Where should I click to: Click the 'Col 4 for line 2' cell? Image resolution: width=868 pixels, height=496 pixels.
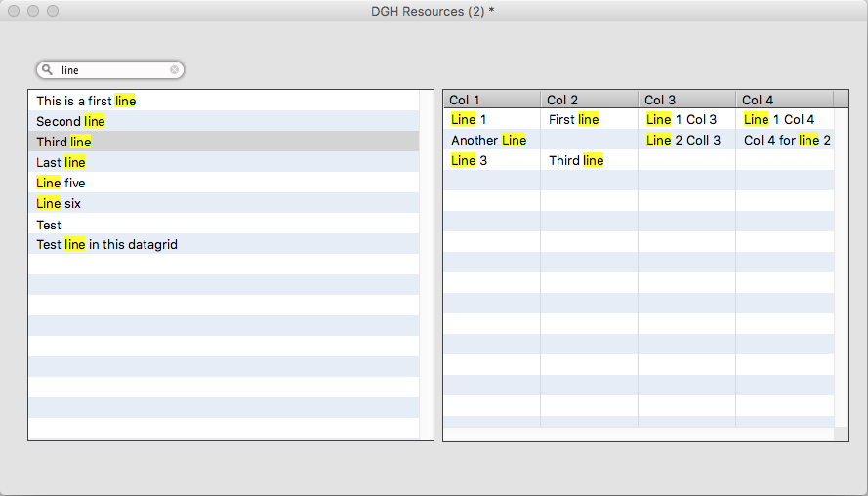point(787,140)
